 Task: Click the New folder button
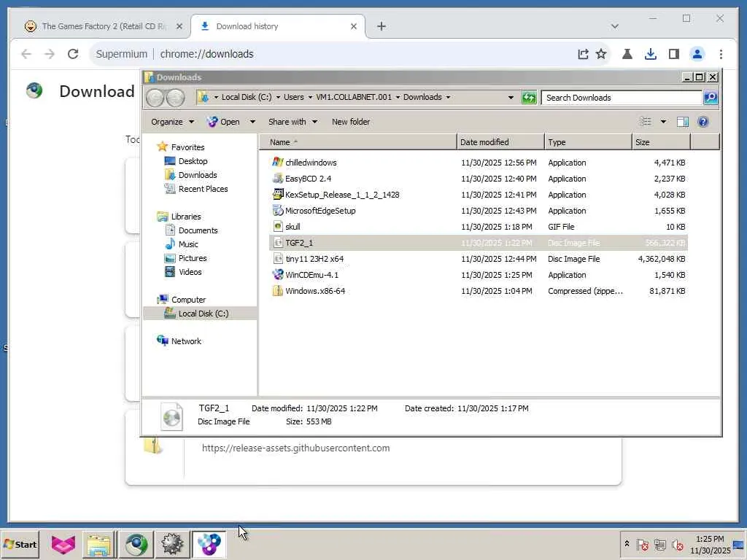pyautogui.click(x=351, y=122)
